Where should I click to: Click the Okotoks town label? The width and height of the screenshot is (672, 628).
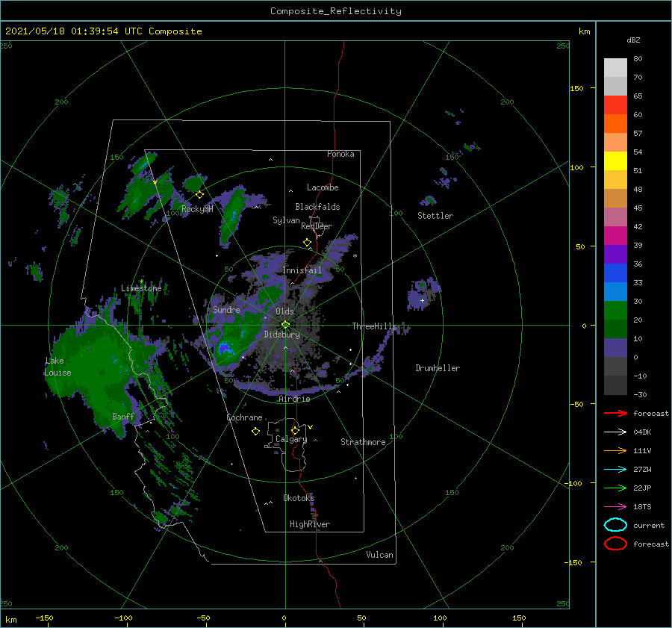coord(299,498)
